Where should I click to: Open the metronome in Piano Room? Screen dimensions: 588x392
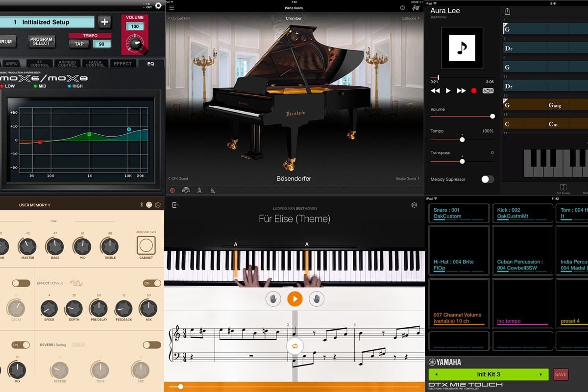(x=199, y=191)
